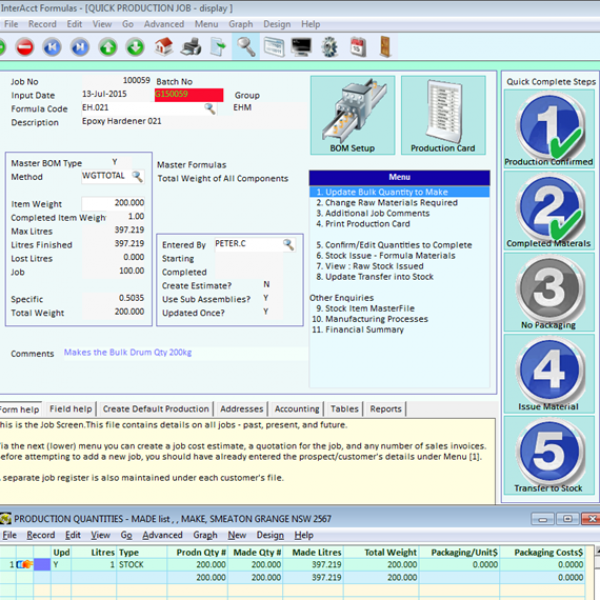Screen dimensions: 600x600
Task: Select Update Bulk Quantity to Make
Action: click(x=399, y=192)
